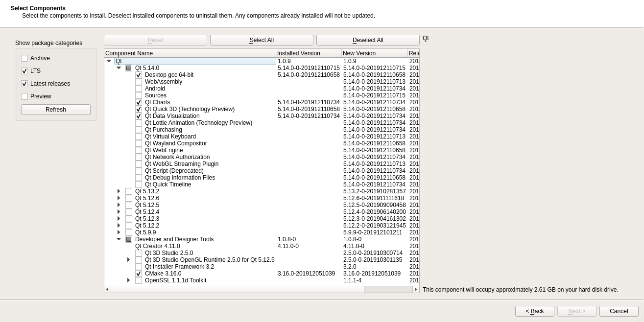Screen dimensions: 644x322
Task: Check Qt Network Authorization checkbox
Action: point(139,157)
